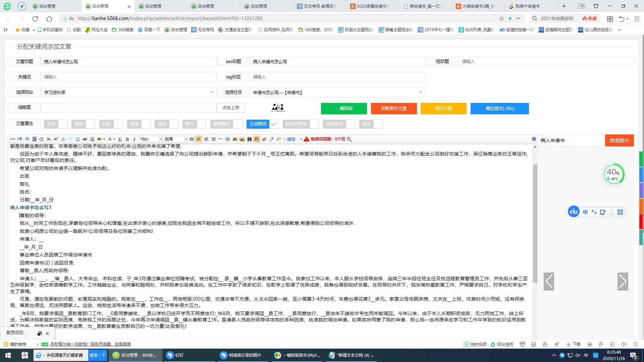Click the editor vertical scrollbar thumb

coord(535,223)
